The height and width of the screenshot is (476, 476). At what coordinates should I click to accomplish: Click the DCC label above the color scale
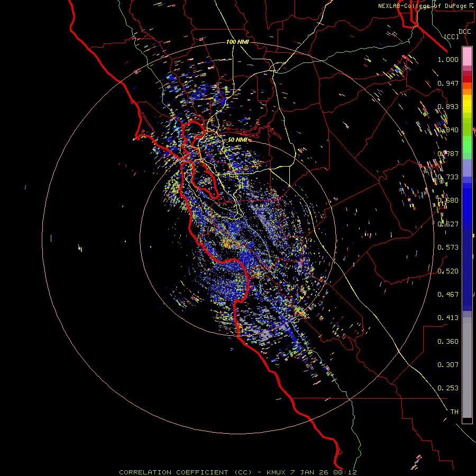click(465, 32)
